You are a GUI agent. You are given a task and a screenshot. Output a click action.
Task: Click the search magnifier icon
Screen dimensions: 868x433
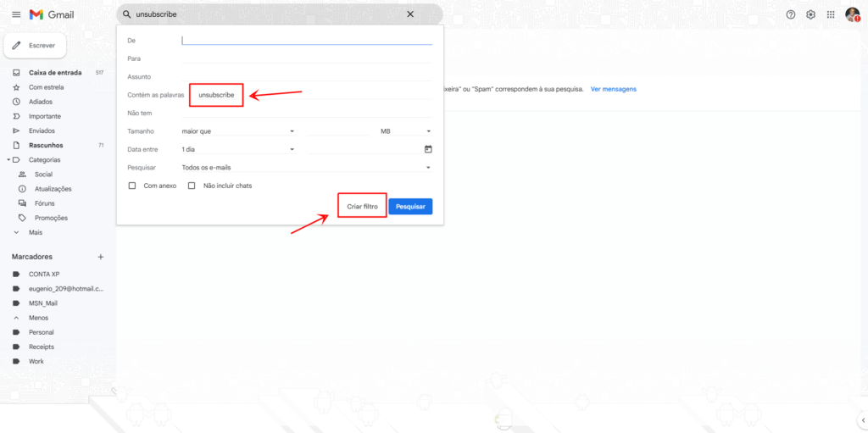coord(127,14)
